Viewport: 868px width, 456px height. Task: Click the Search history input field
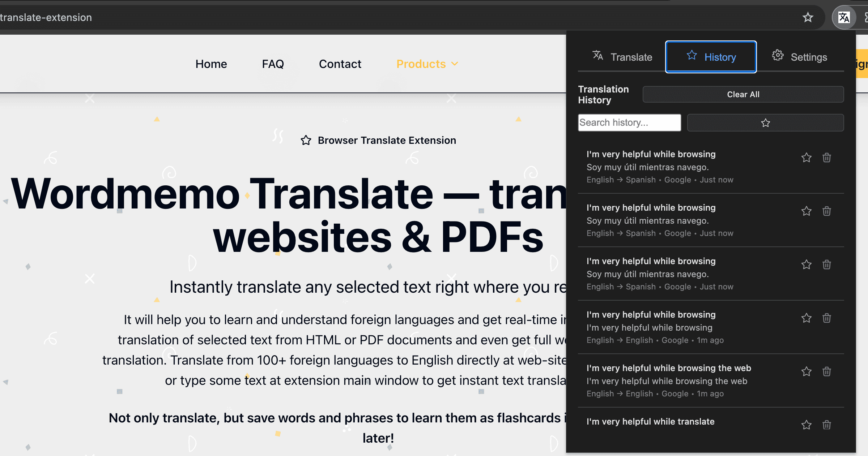coord(629,122)
